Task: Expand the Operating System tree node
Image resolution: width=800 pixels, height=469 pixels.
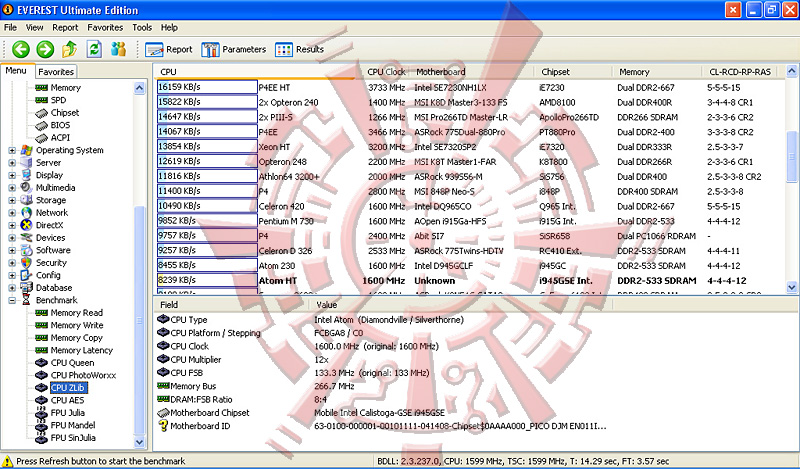Action: coord(12,150)
